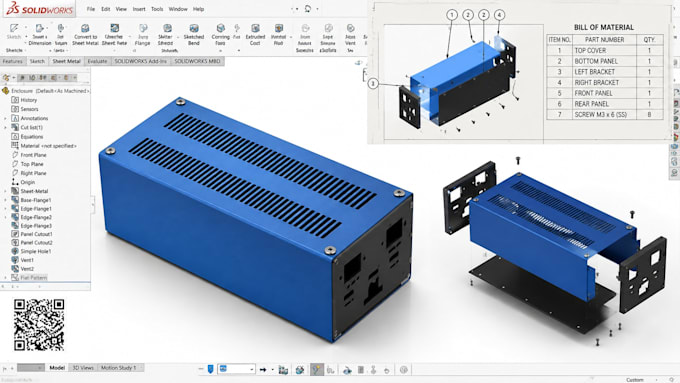Viewport: 680px width, 383px height.
Task: Select Sensors in the feature tree
Action: click(x=29, y=109)
